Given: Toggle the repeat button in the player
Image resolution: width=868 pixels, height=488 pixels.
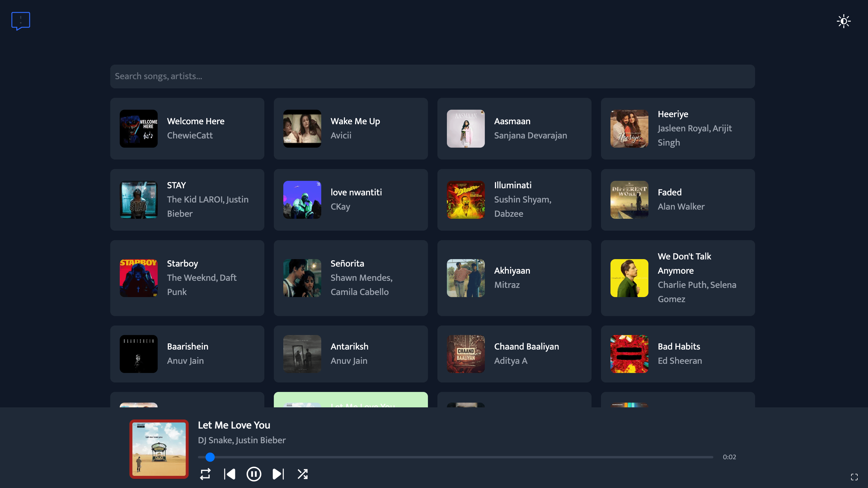Looking at the screenshot, I should pos(205,474).
